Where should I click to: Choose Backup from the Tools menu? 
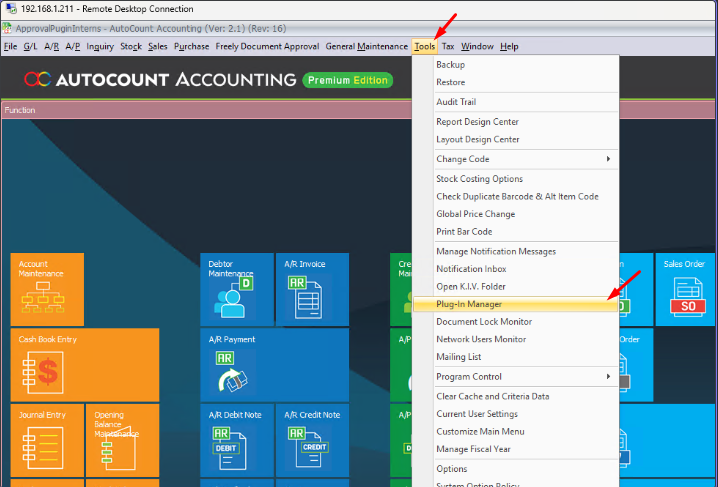click(x=516, y=65)
